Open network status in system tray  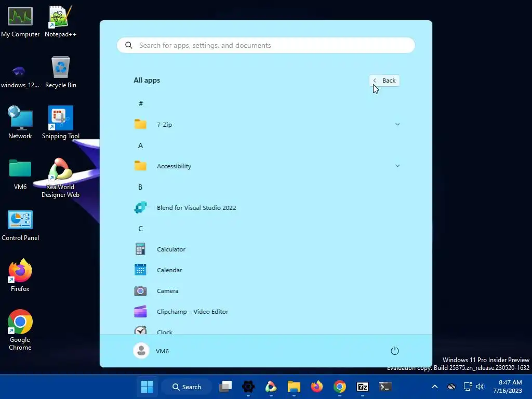(x=468, y=387)
